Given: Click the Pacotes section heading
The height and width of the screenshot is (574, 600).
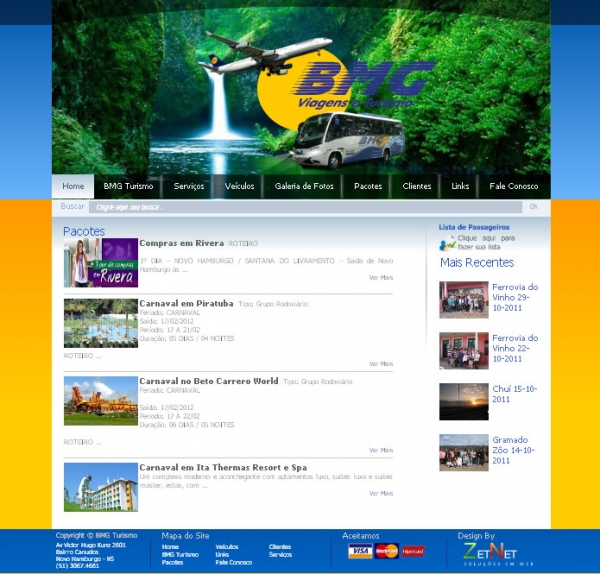Looking at the screenshot, I should tap(84, 232).
